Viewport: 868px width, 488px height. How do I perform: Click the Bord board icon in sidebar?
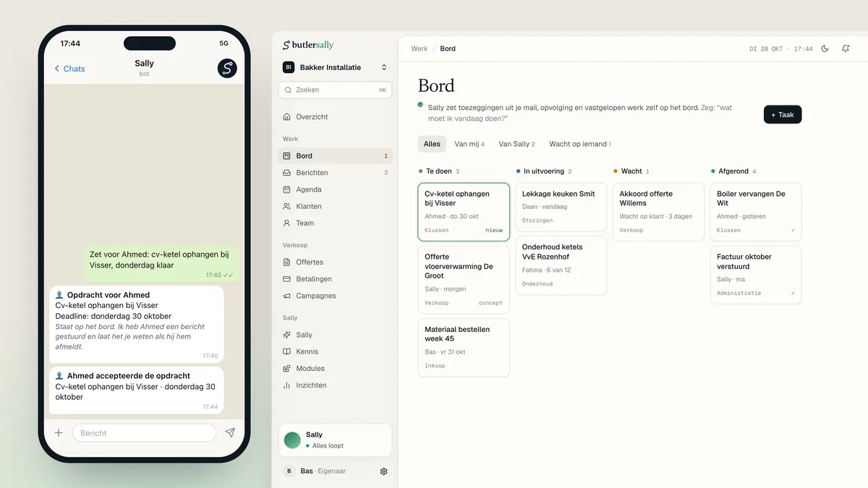[x=287, y=155]
